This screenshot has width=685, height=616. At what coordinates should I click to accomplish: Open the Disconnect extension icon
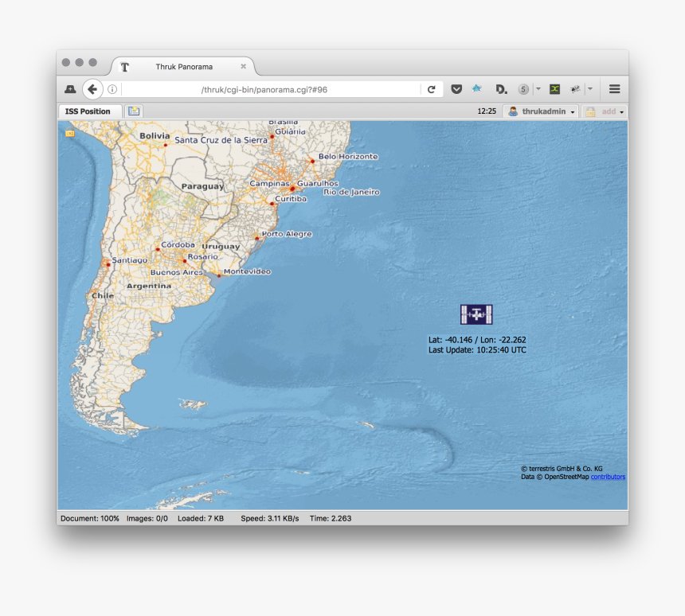(x=500, y=89)
